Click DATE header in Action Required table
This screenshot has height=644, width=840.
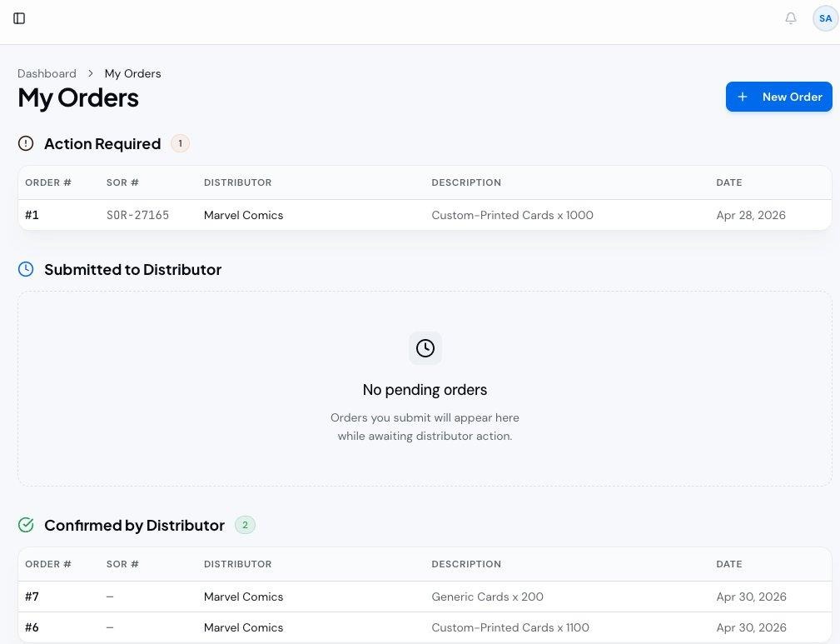pos(729,182)
